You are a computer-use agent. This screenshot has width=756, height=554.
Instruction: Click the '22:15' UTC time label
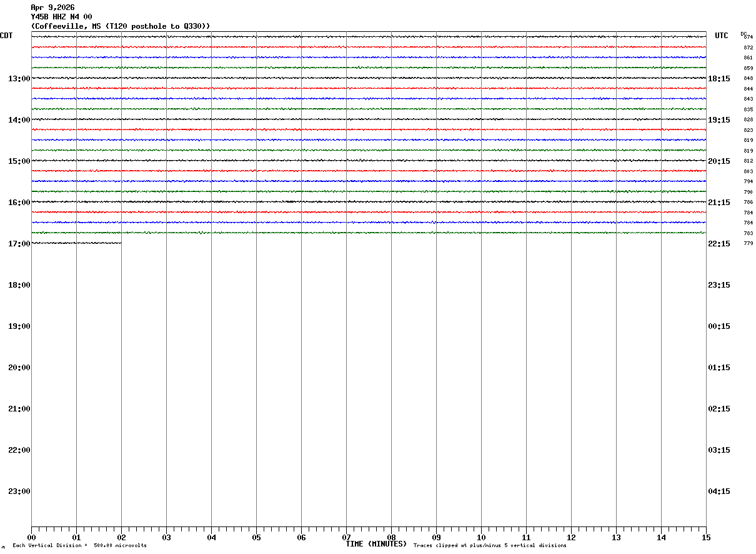pos(719,244)
